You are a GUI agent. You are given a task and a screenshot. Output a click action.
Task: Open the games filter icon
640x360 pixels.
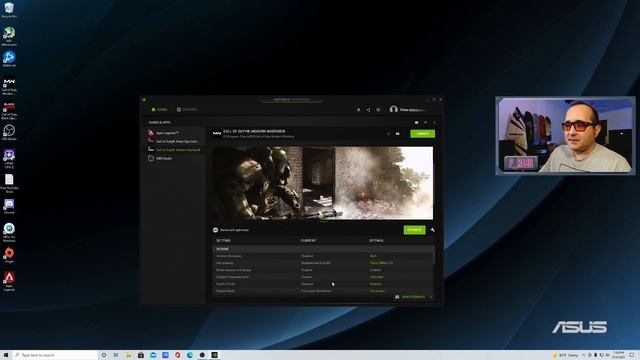pyautogui.click(x=425, y=122)
